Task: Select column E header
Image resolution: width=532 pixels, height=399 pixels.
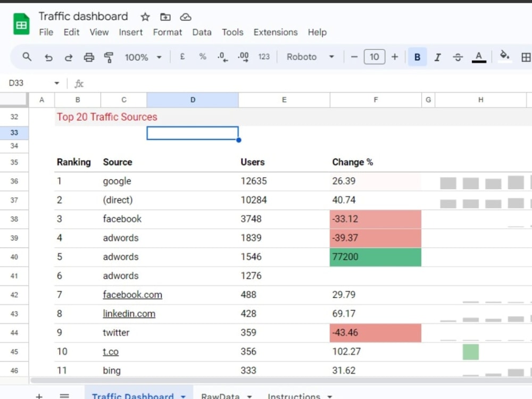Action: pyautogui.click(x=284, y=100)
